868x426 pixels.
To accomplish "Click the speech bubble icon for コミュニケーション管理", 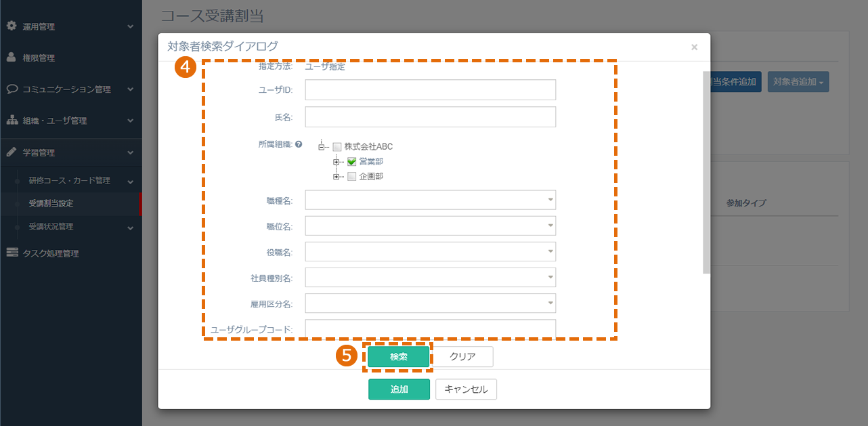I will pos(12,89).
